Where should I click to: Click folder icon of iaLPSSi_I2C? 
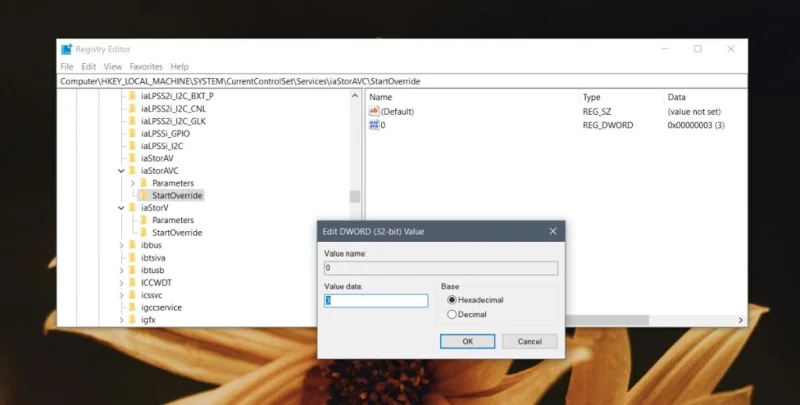(x=133, y=145)
